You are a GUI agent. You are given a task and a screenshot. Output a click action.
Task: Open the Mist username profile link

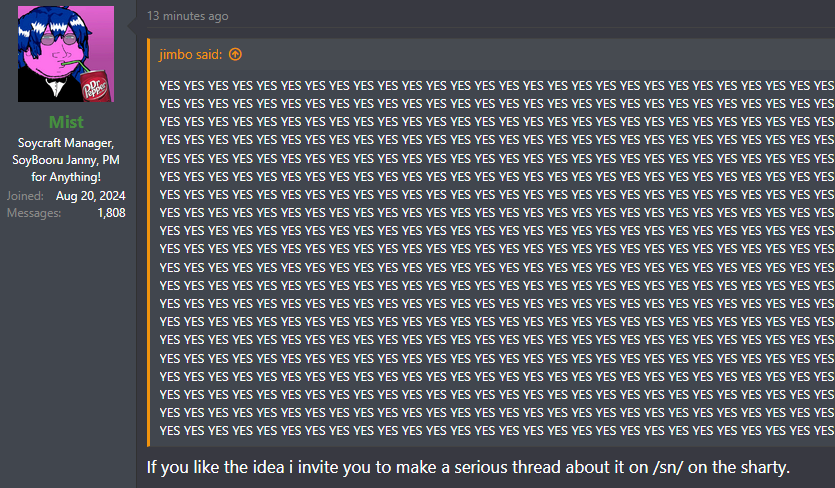click(x=66, y=122)
